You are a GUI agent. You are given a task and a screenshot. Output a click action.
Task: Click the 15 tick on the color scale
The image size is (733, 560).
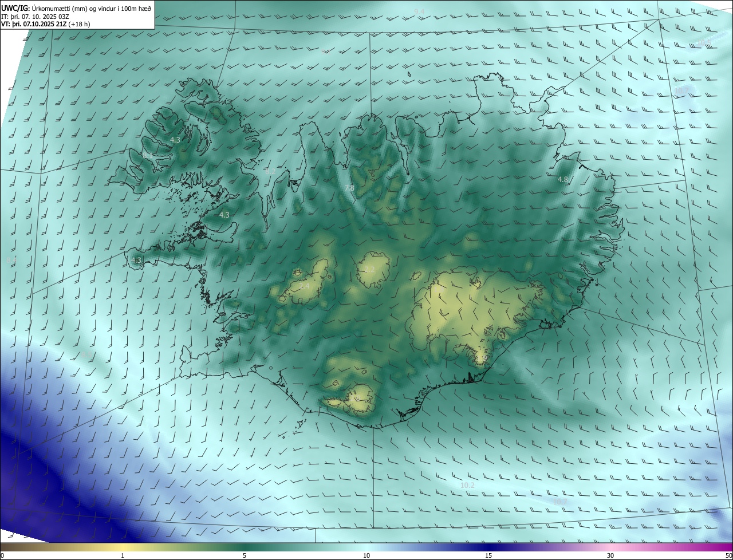tap(488, 555)
